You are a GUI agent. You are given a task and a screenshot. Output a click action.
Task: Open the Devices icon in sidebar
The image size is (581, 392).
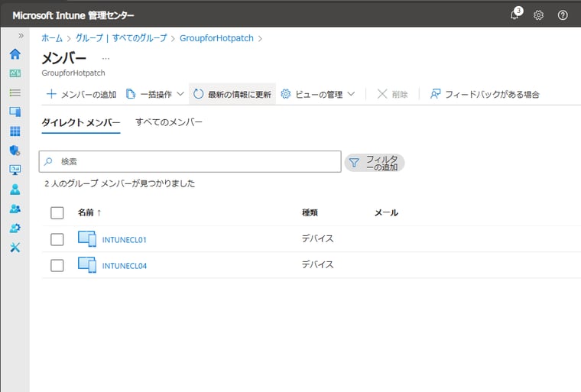[15, 112]
